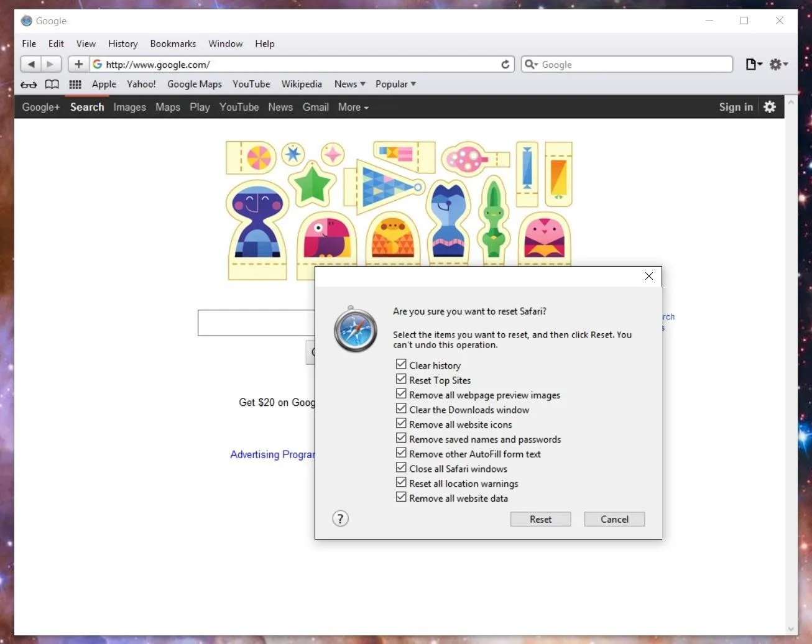
Task: Click the Google options gear icon
Action: pyautogui.click(x=770, y=107)
